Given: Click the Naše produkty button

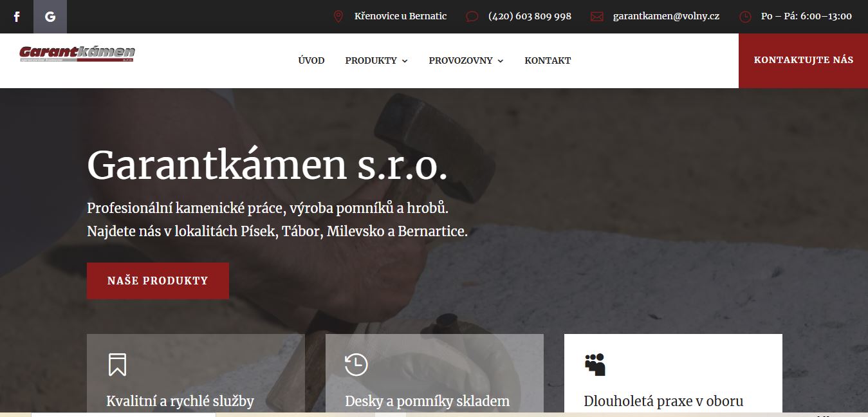Looking at the screenshot, I should pos(158,281).
